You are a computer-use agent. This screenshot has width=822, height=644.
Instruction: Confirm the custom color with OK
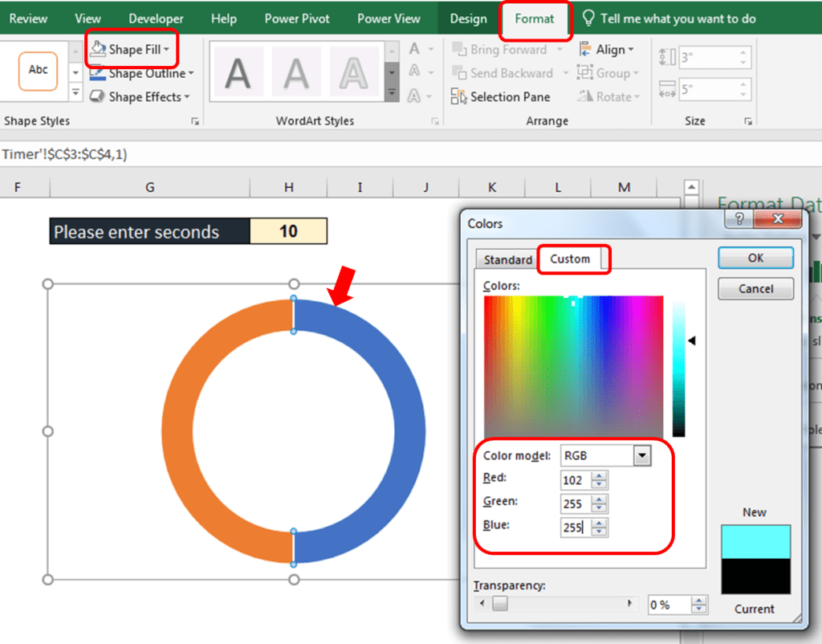click(x=754, y=257)
